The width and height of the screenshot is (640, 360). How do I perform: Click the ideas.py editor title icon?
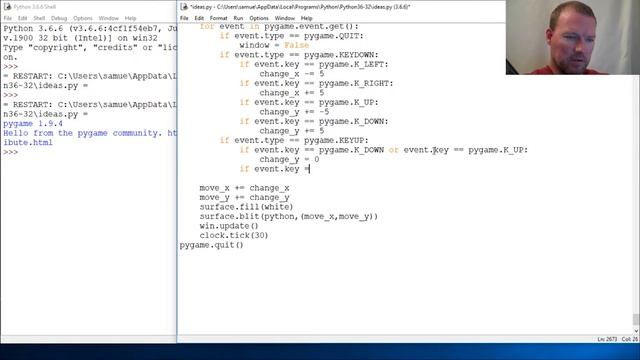tap(184, 7)
